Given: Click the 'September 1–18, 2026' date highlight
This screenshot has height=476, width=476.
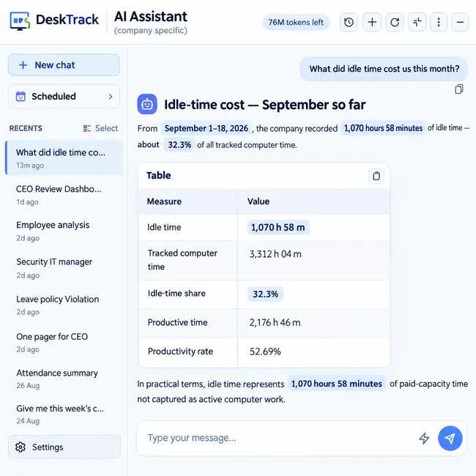Looking at the screenshot, I should click(206, 128).
